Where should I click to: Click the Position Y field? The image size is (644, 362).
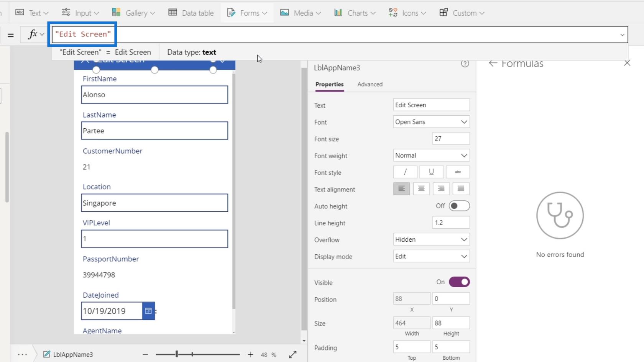point(451,299)
